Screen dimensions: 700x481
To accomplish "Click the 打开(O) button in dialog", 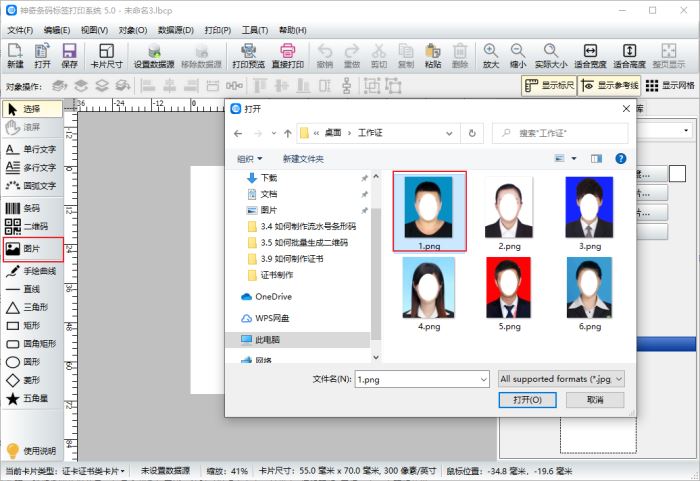I will pos(527,400).
